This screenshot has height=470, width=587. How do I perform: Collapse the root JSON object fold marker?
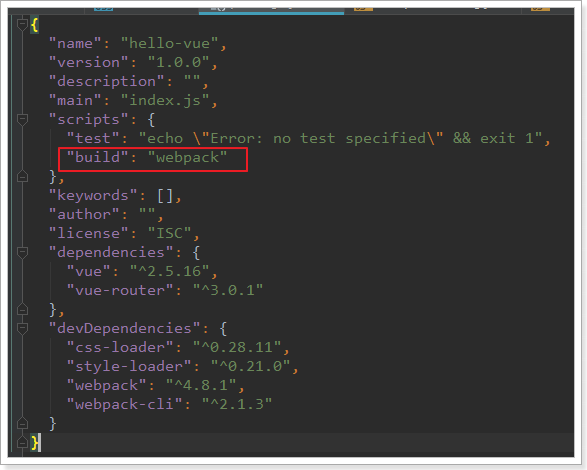(x=22, y=25)
